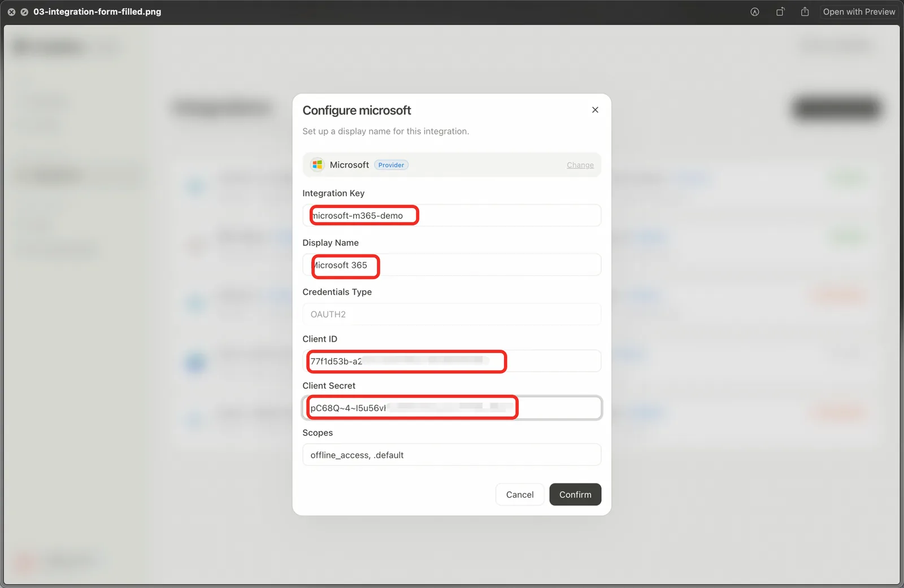Click the Markup icon in Quick Look toolbar
The height and width of the screenshot is (588, 904).
[x=755, y=12]
